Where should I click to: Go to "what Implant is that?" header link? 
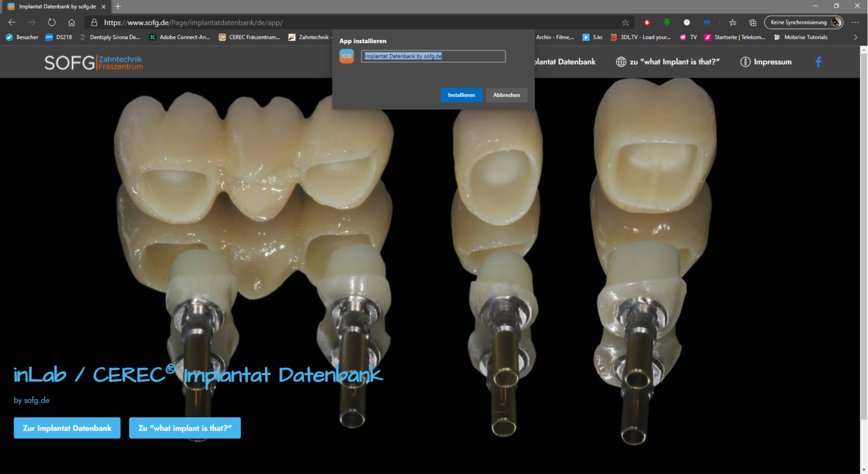tap(668, 62)
